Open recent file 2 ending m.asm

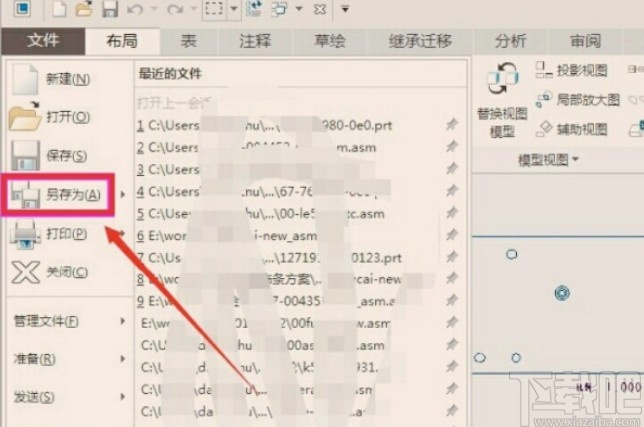257,147
